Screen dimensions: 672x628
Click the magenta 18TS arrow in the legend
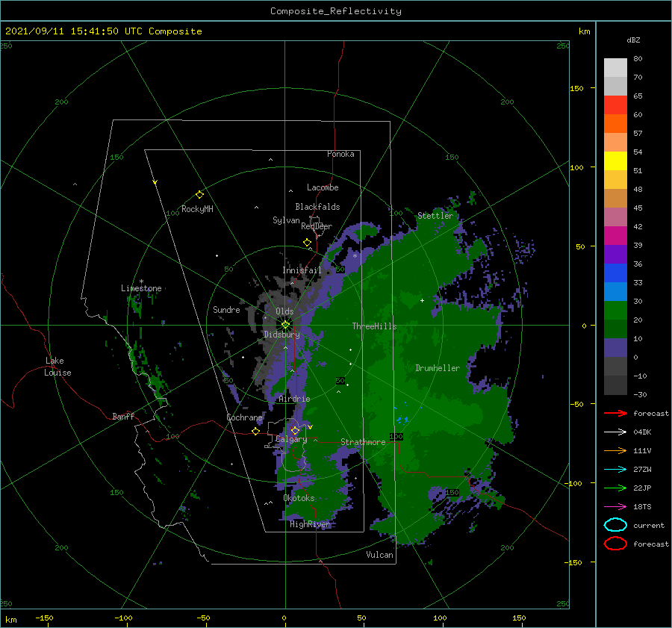pos(615,507)
